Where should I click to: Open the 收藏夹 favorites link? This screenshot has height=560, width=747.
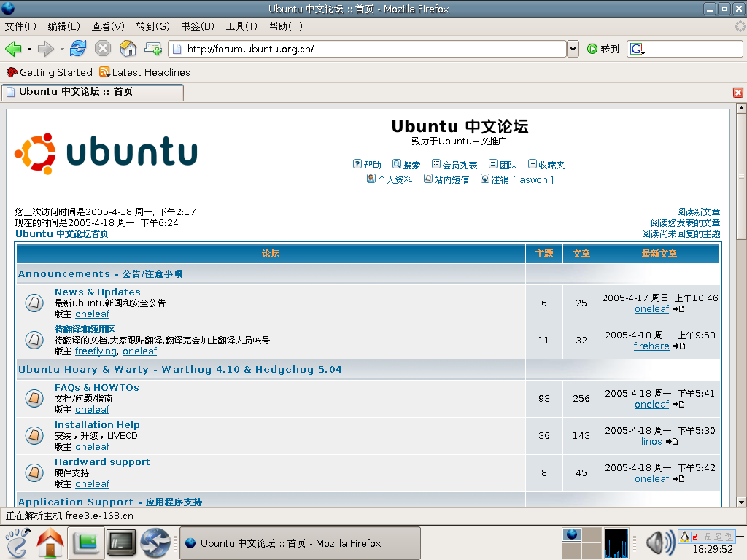[546, 165]
